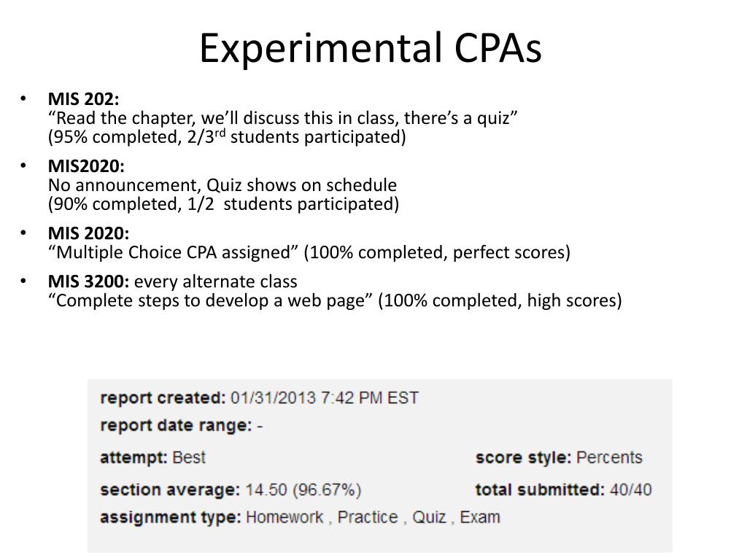This screenshot has width=747, height=560.
Task: Click the MIS2020: heading without a space
Action: click(86, 166)
